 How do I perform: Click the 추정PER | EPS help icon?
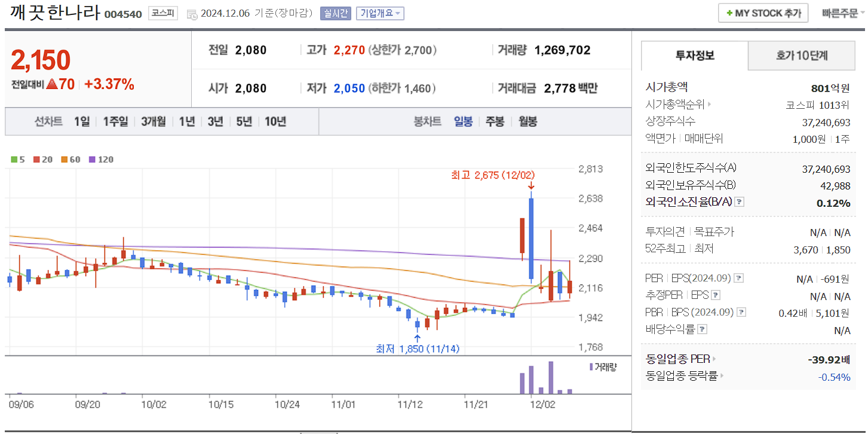(x=715, y=294)
